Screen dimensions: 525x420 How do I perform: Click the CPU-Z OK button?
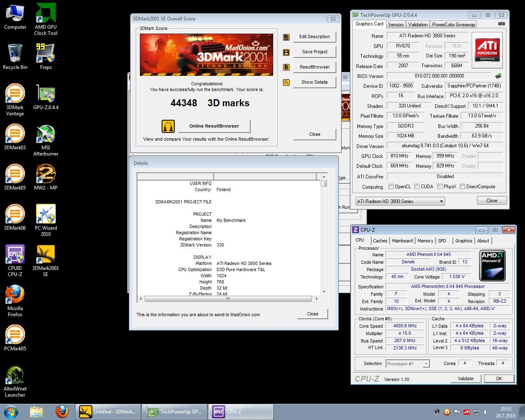[499, 379]
